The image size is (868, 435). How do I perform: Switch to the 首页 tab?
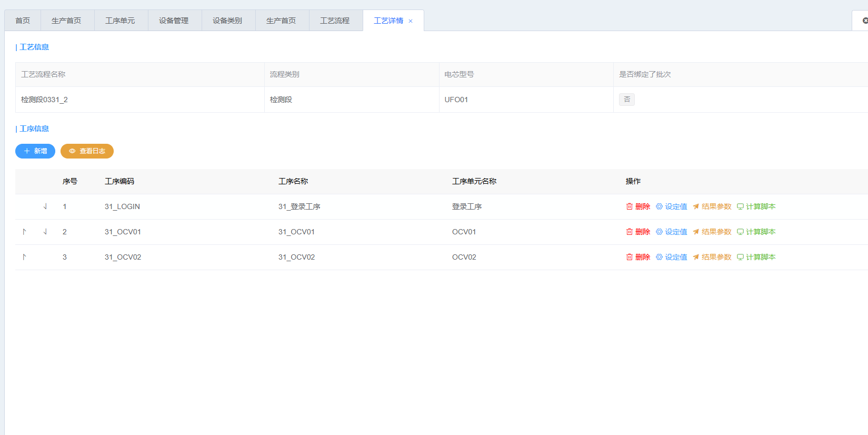pyautogui.click(x=23, y=21)
